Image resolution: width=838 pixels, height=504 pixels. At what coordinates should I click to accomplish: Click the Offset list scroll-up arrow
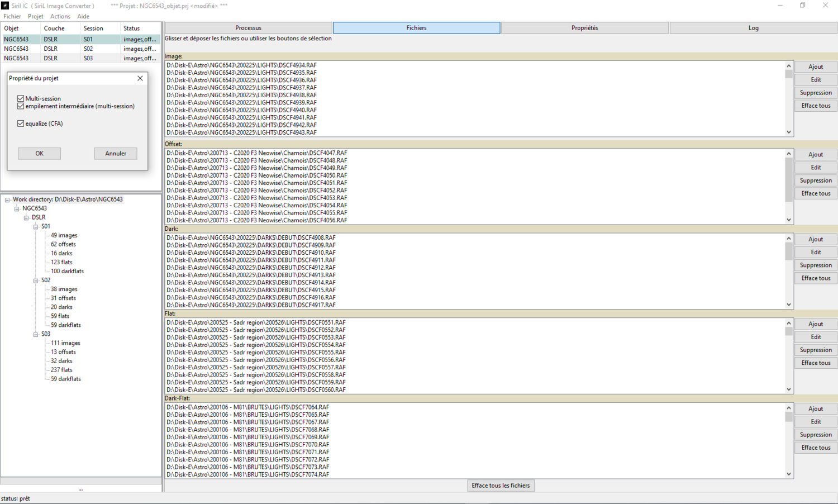point(789,154)
